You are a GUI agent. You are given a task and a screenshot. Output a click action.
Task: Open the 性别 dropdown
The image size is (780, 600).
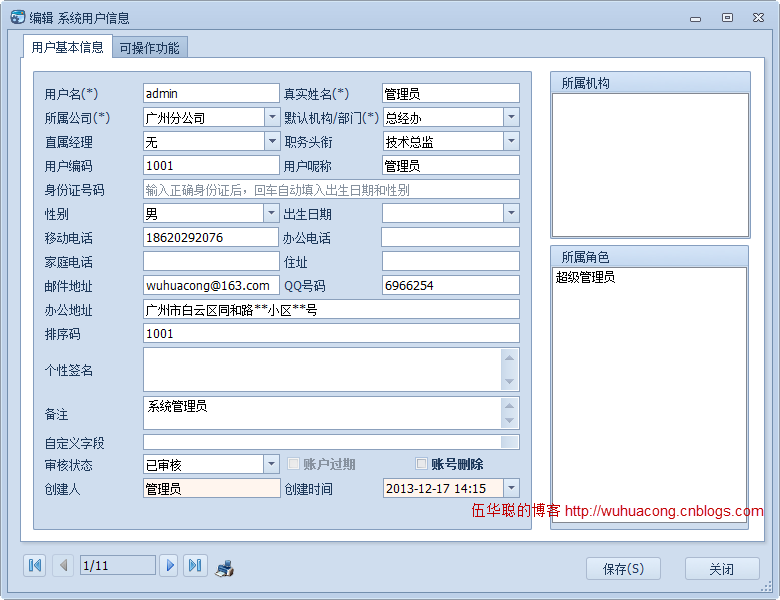click(271, 213)
